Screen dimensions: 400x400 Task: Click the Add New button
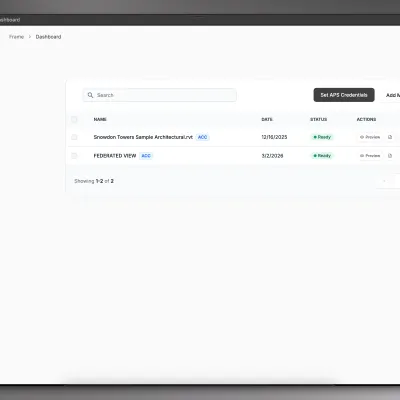tap(392, 95)
